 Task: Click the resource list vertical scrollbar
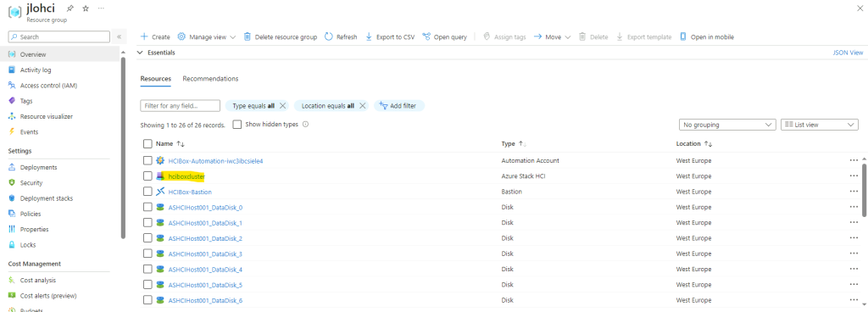[864, 190]
